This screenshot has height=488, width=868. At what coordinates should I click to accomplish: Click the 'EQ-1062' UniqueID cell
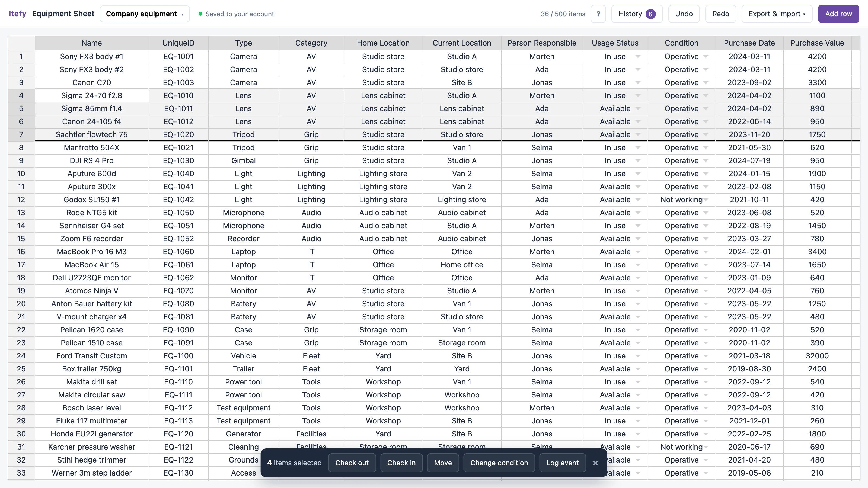coord(178,278)
